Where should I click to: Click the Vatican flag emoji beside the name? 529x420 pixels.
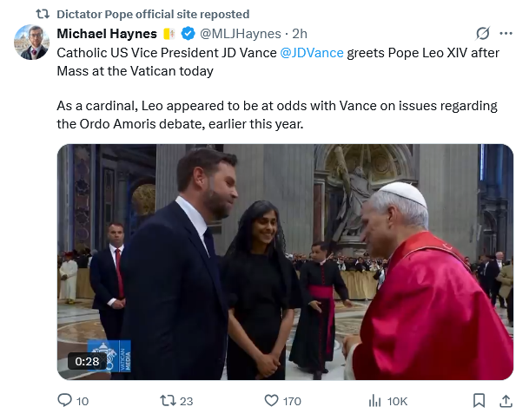[x=169, y=34]
